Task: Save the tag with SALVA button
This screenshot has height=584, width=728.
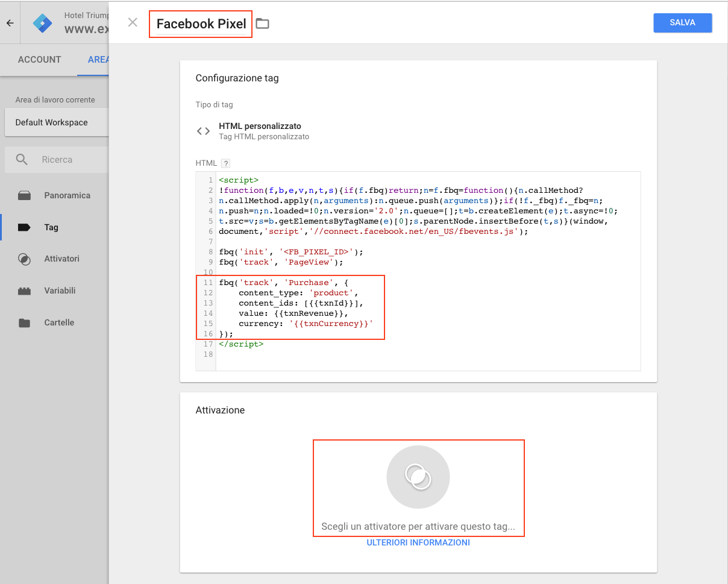Action: 682,23
